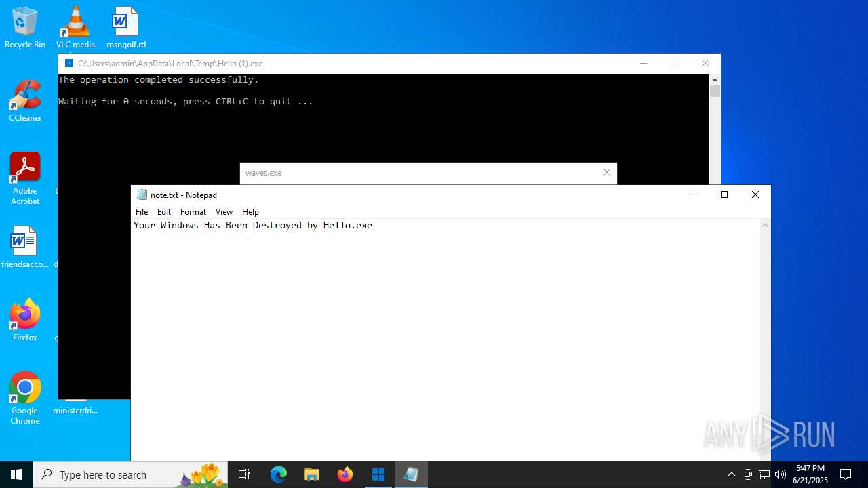Click the Notepad text line about Hello.exe
The height and width of the screenshot is (488, 868).
253,226
